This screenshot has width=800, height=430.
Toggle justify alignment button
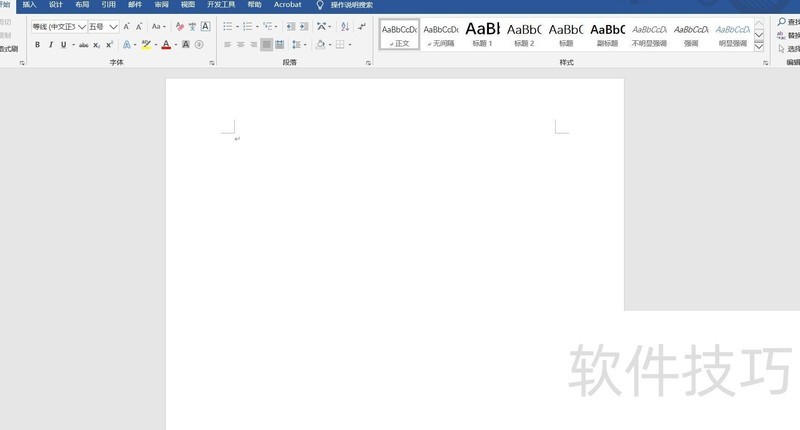[x=266, y=45]
